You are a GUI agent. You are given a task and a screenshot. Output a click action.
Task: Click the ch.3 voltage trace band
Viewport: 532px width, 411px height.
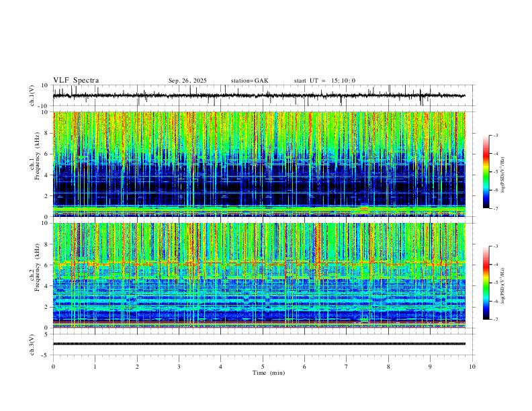259,344
